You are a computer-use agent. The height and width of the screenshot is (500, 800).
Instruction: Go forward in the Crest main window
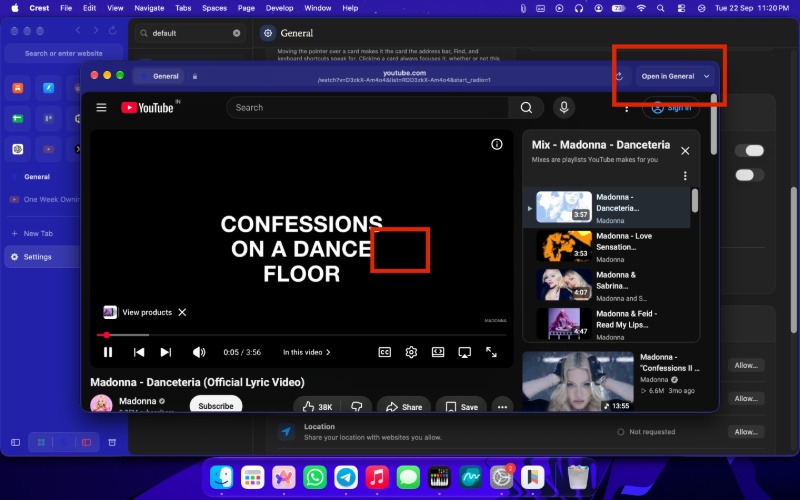(95, 31)
